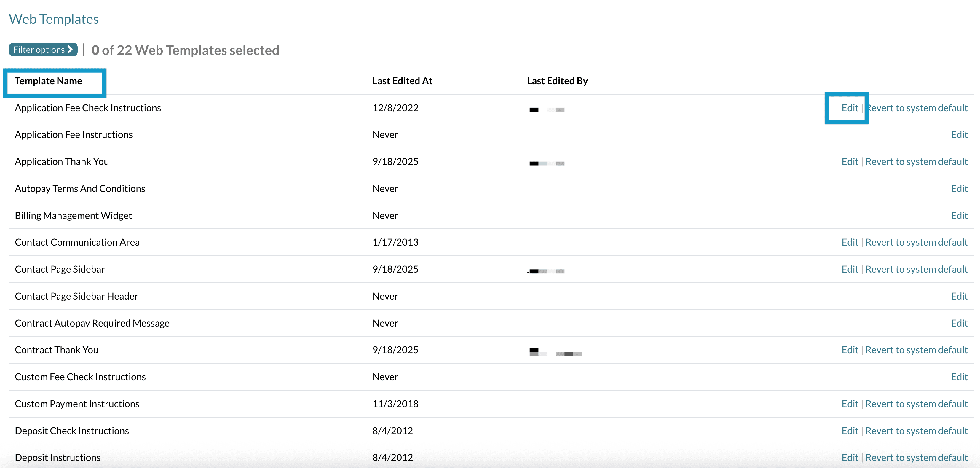The height and width of the screenshot is (468, 980).
Task: Edit the Application Thank You template
Action: click(850, 161)
